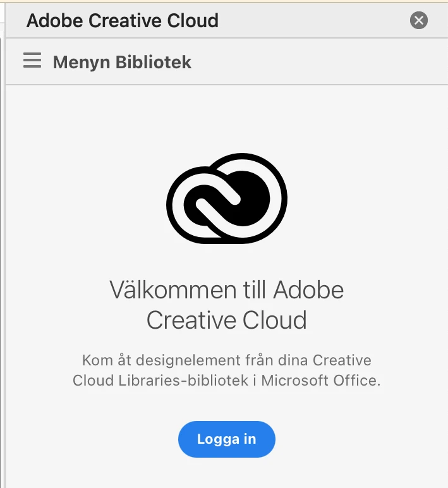Screen dimensions: 448x488
Task: Open the hamburger menu icon
Action: point(32,61)
